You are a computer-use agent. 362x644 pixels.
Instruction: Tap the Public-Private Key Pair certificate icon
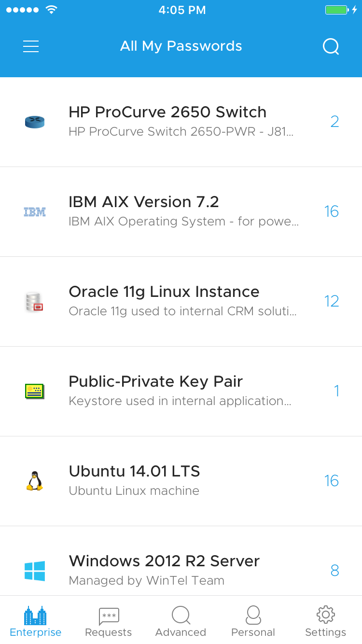pos(35,391)
